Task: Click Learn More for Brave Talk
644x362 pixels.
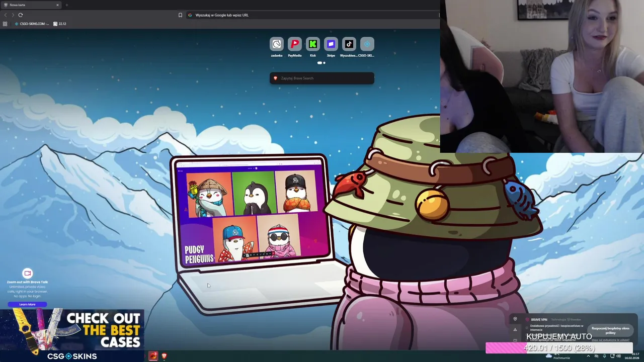Action: pyautogui.click(x=27, y=304)
